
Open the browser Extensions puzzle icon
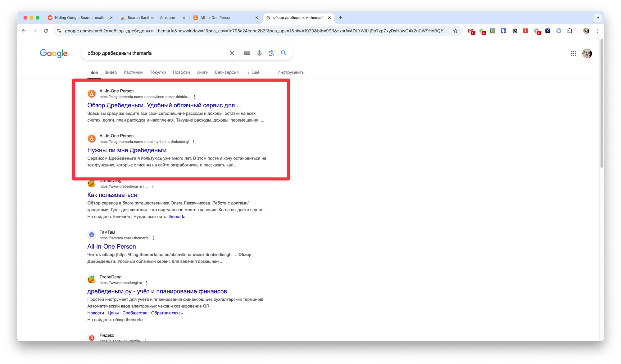(x=570, y=31)
